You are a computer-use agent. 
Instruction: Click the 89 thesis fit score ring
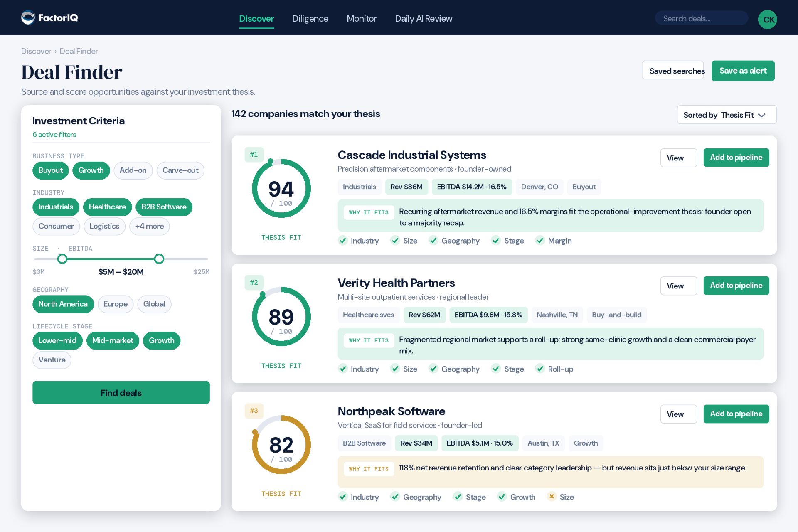pyautogui.click(x=281, y=316)
